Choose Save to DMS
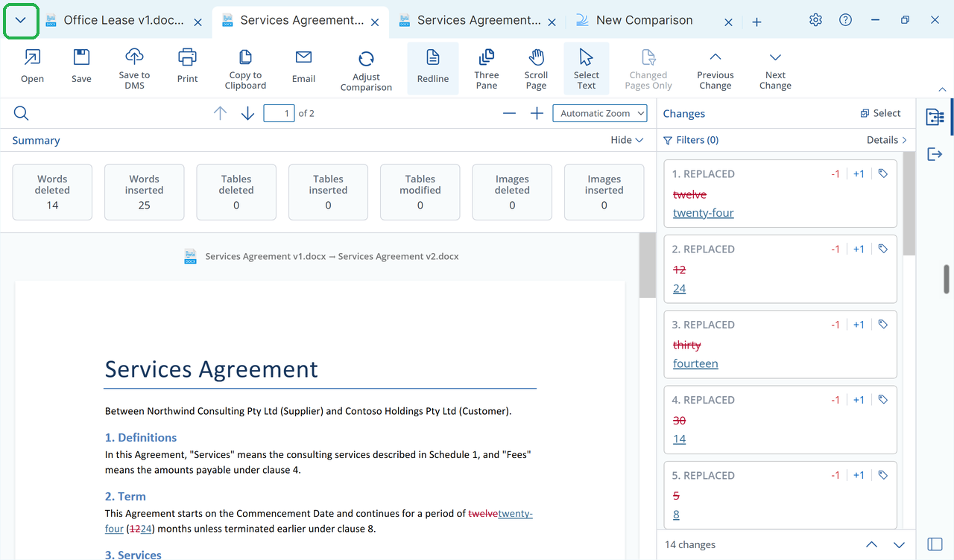Viewport: 954px width, 560px height. pyautogui.click(x=134, y=69)
